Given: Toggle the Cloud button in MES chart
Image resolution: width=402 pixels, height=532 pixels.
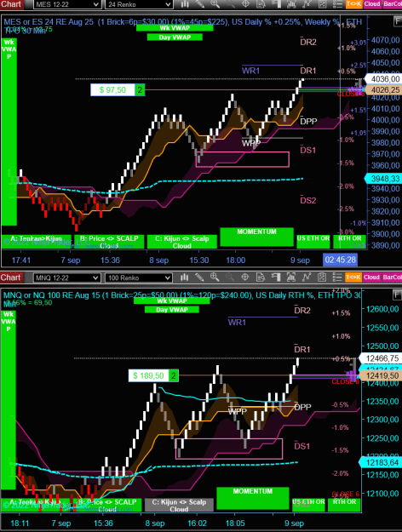Looking at the screenshot, I should pos(372,4).
